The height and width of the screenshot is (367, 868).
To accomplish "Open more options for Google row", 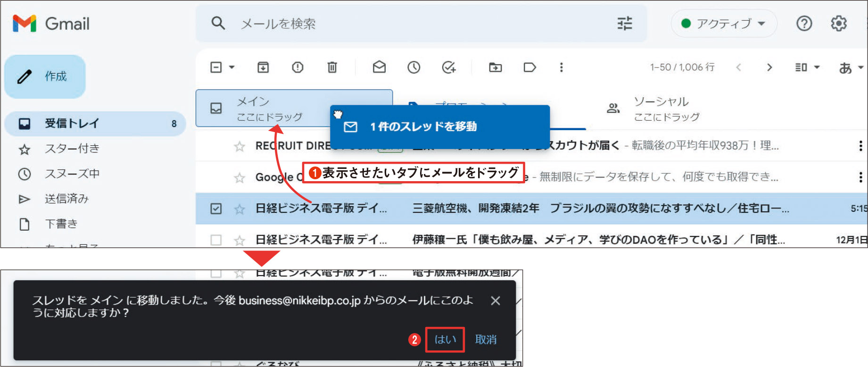I will pyautogui.click(x=860, y=177).
